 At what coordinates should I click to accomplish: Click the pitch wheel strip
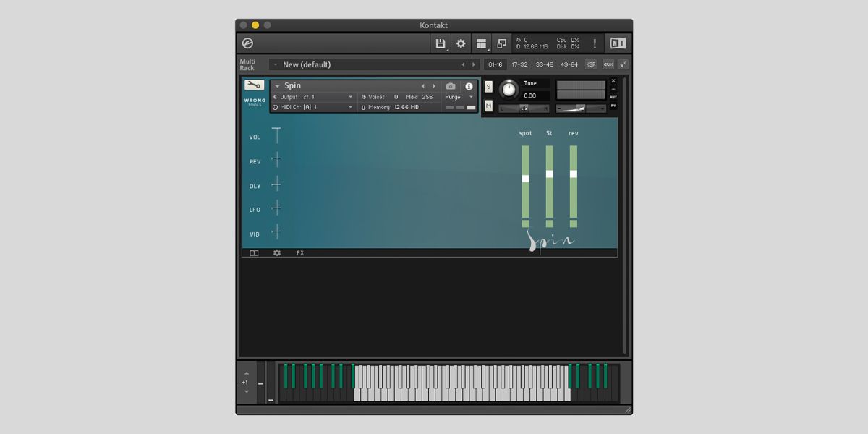261,382
